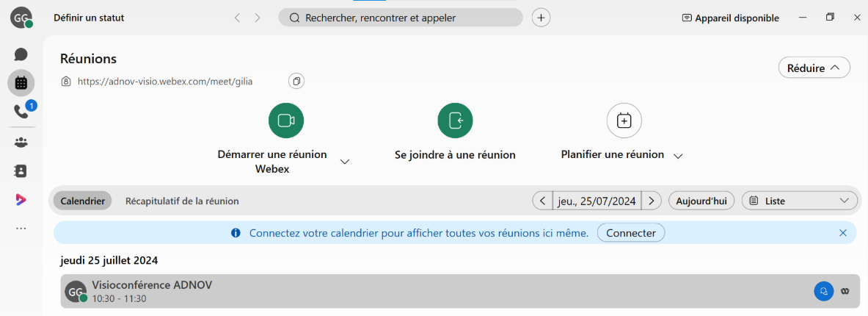Click the Rechercher, rencontrer et appeler search field

coord(401,18)
